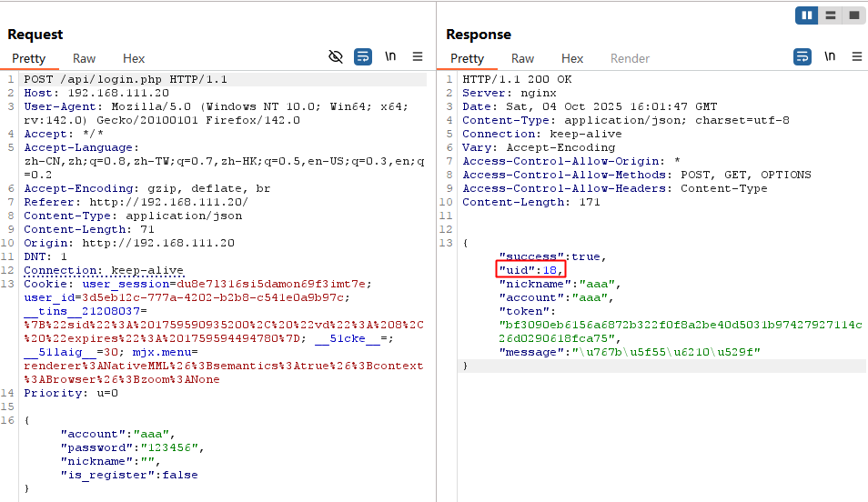
Task: Toggle word wrap icon in Response panel
Action: (x=802, y=56)
